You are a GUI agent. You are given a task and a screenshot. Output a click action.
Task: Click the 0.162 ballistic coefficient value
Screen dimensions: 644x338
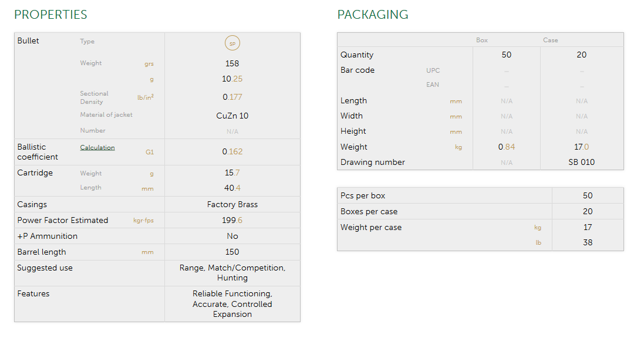[232, 151]
